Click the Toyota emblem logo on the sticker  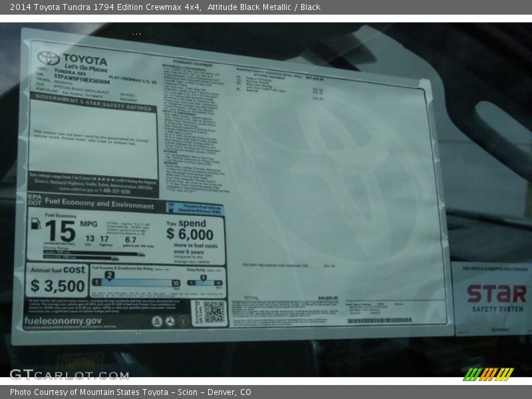[49, 58]
